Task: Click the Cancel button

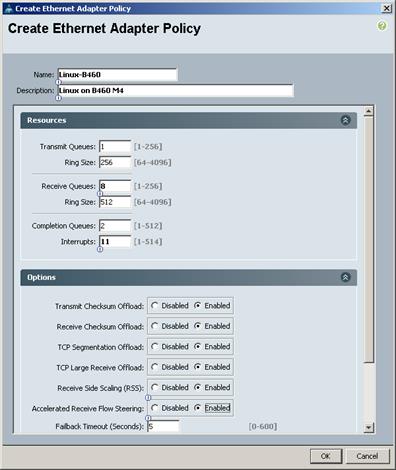Action: [x=367, y=456]
